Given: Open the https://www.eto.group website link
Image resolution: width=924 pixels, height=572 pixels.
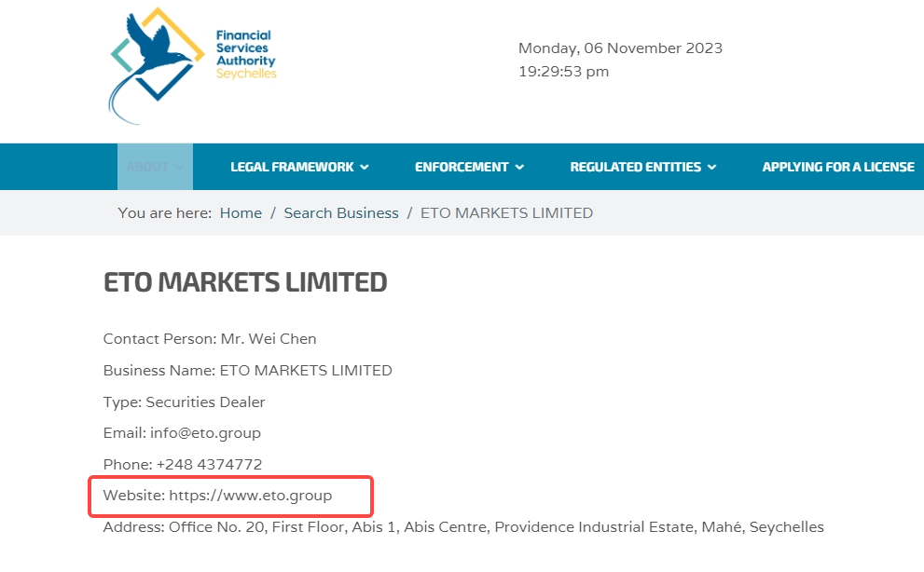Looking at the screenshot, I should (251, 496).
